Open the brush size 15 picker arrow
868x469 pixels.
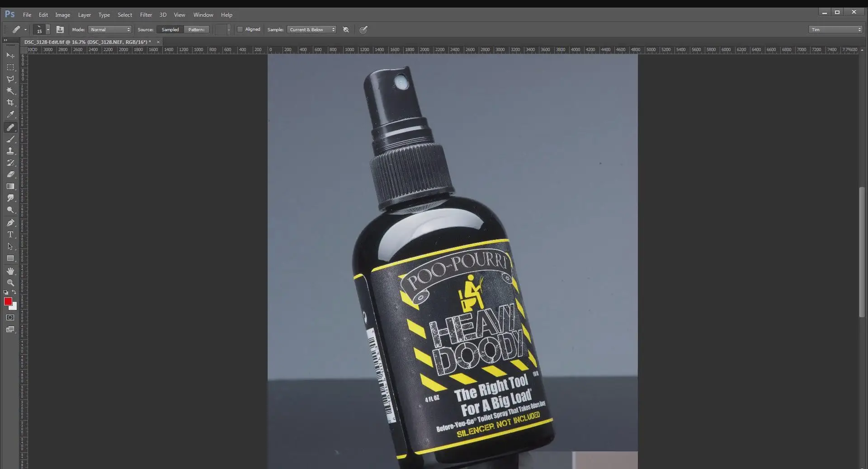pos(48,30)
